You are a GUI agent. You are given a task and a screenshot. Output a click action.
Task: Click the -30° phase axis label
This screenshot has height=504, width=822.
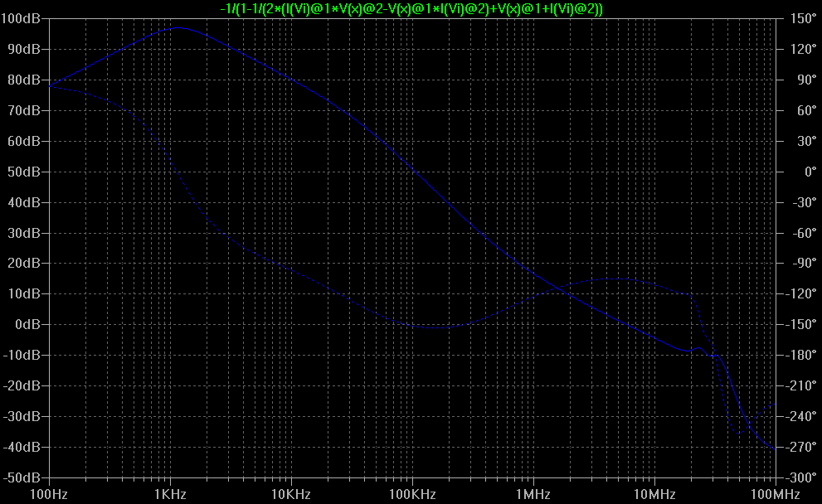click(805, 203)
